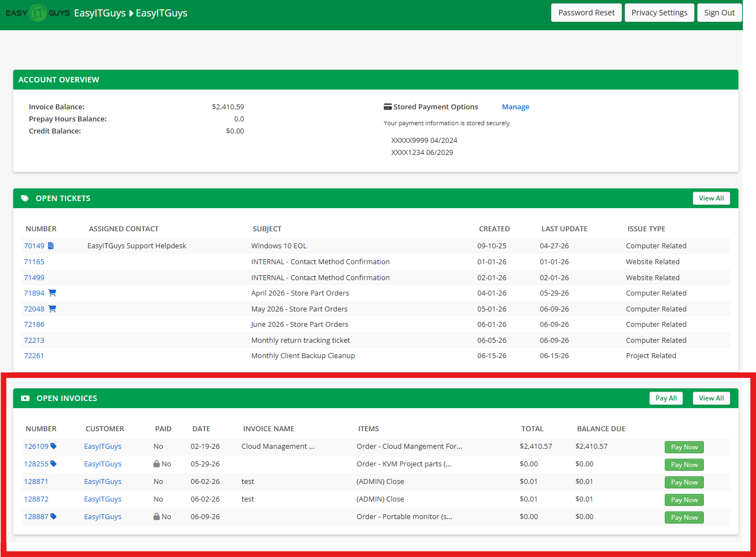Click stored card XXXXX9999 04/2024

424,140
